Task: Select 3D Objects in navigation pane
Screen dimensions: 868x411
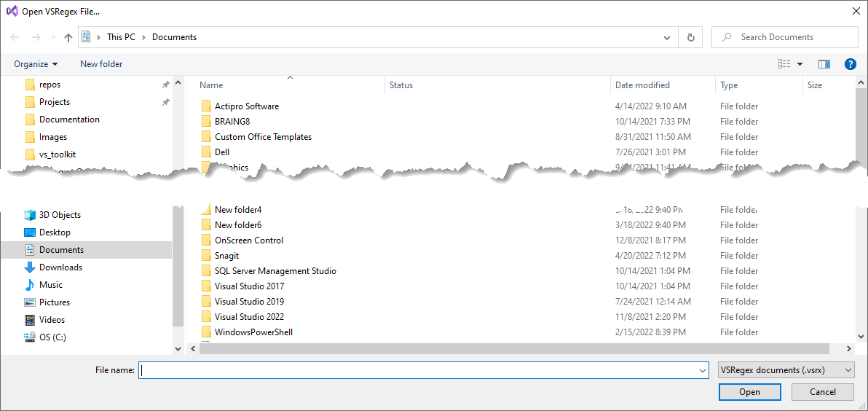Action: click(x=60, y=215)
